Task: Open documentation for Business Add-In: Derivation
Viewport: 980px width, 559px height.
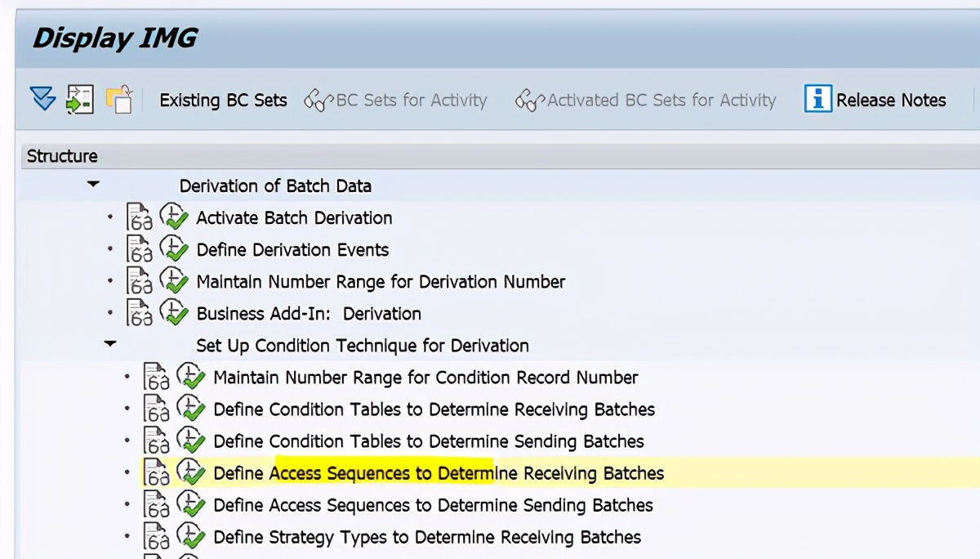Action: [x=139, y=312]
